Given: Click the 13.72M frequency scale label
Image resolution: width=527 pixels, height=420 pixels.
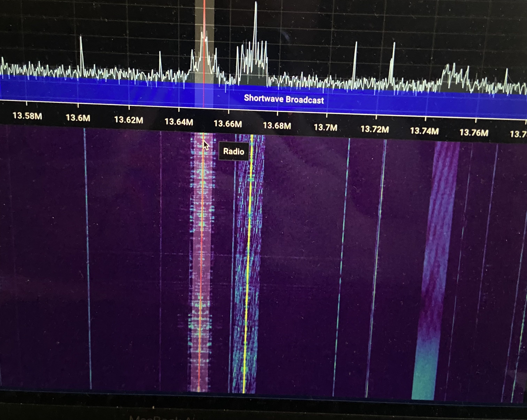Looking at the screenshot, I should [x=375, y=129].
